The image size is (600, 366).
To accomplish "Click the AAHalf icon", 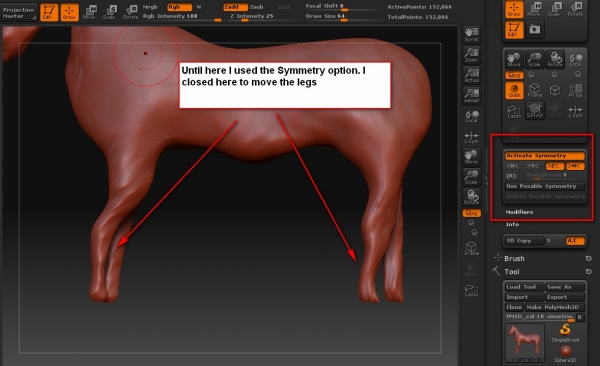I will [x=471, y=95].
